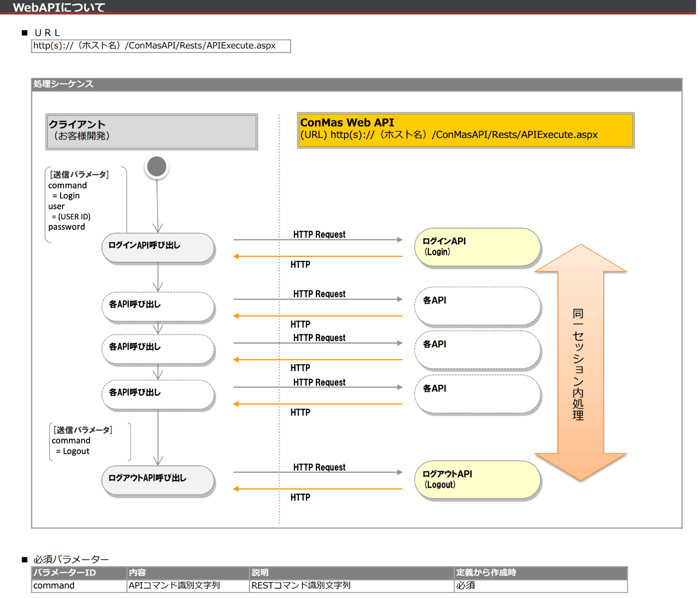This screenshot has width=700, height=598.
Task: Click the first HTTP Request arrow
Action: [318, 240]
